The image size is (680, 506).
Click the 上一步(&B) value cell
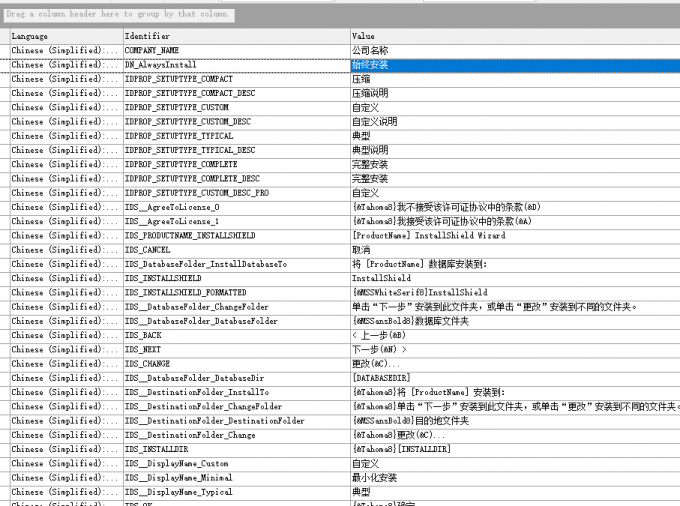click(x=515, y=336)
